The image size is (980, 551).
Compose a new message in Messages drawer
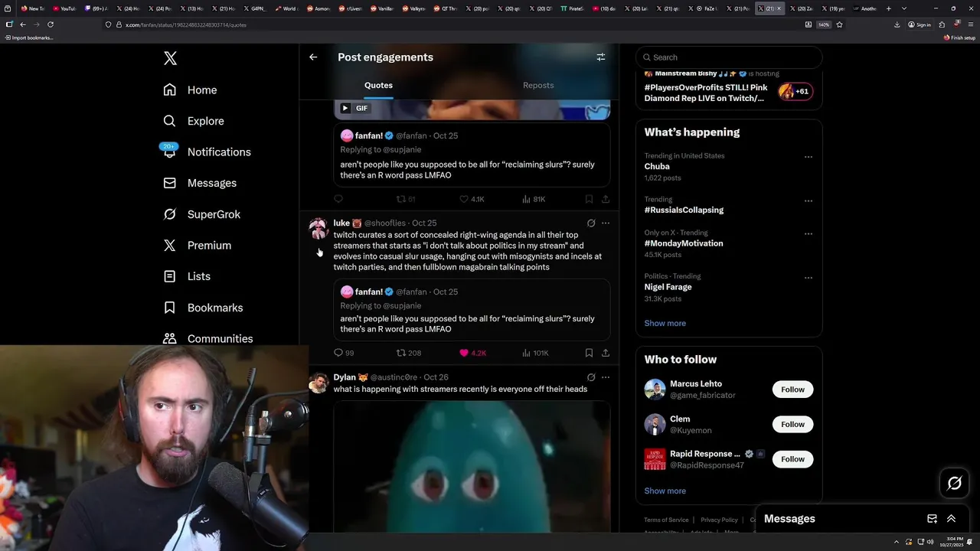[932, 519]
